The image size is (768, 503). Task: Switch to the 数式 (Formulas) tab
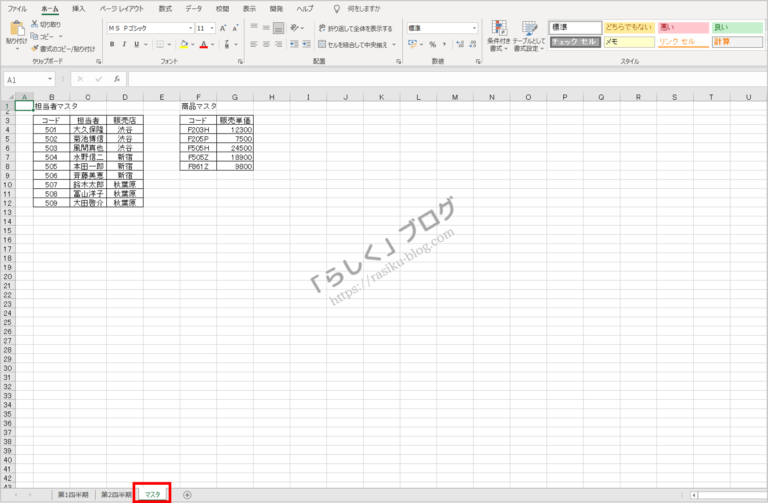click(x=165, y=9)
